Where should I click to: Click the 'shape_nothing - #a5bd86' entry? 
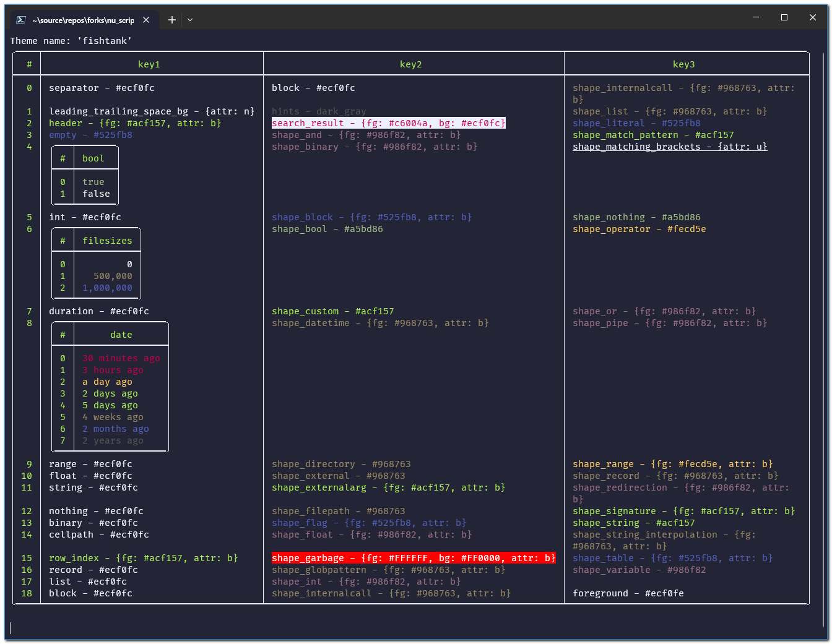point(637,217)
